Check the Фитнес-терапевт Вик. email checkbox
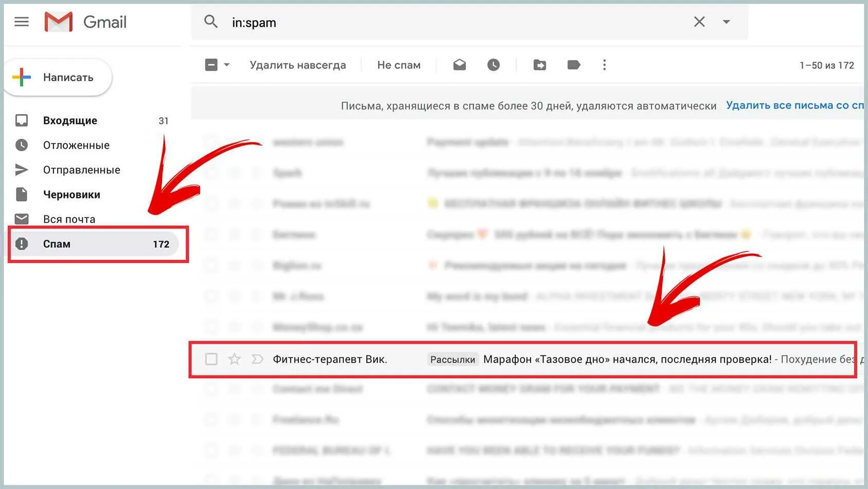The height and width of the screenshot is (489, 868). click(211, 359)
